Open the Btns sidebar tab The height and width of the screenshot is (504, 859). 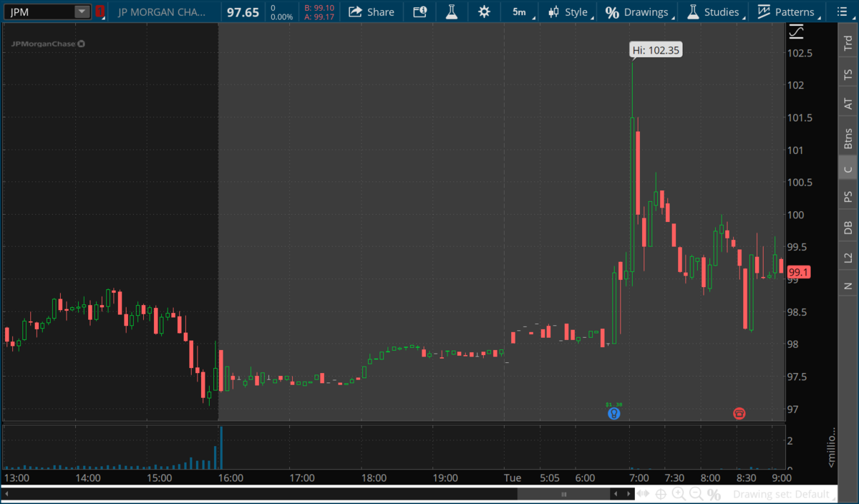point(848,137)
